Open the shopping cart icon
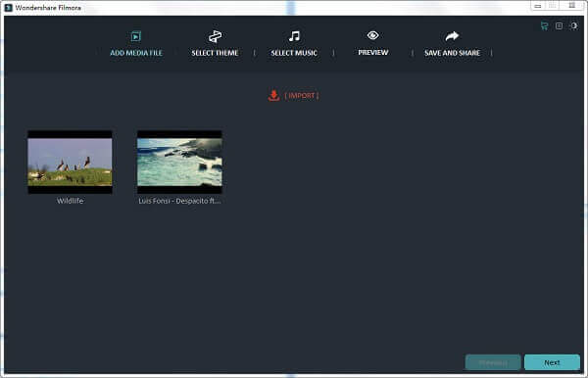Image resolution: width=588 pixels, height=378 pixels. pyautogui.click(x=545, y=25)
